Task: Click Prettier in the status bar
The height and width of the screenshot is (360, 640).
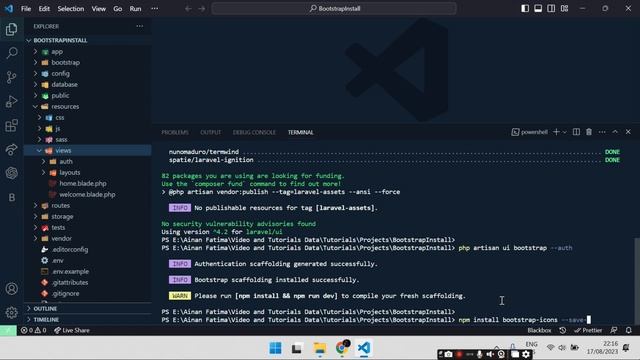Action: click(588, 330)
